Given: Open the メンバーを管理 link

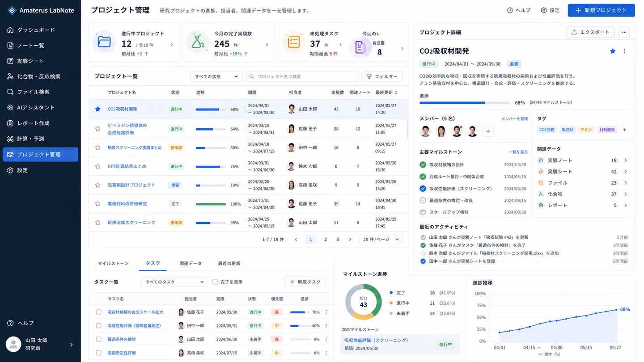Looking at the screenshot, I should (x=515, y=118).
